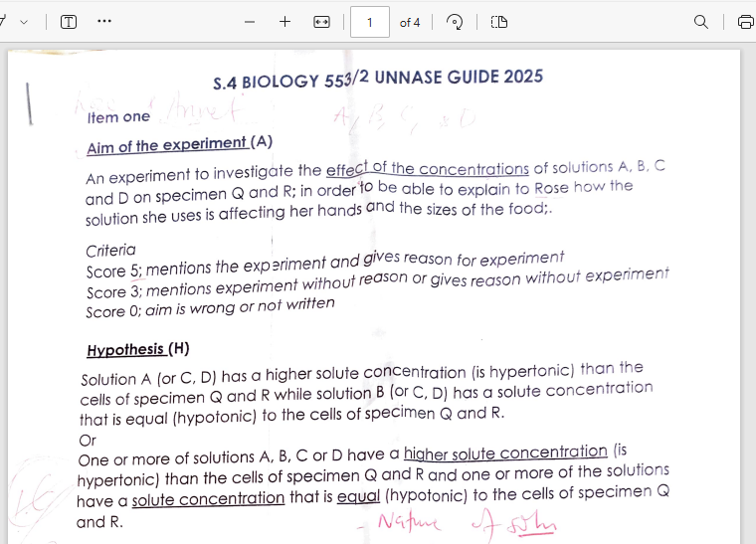Image resolution: width=756 pixels, height=544 pixels.
Task: Click the underlined 'higher solute concentration' phrase
Action: point(505,453)
